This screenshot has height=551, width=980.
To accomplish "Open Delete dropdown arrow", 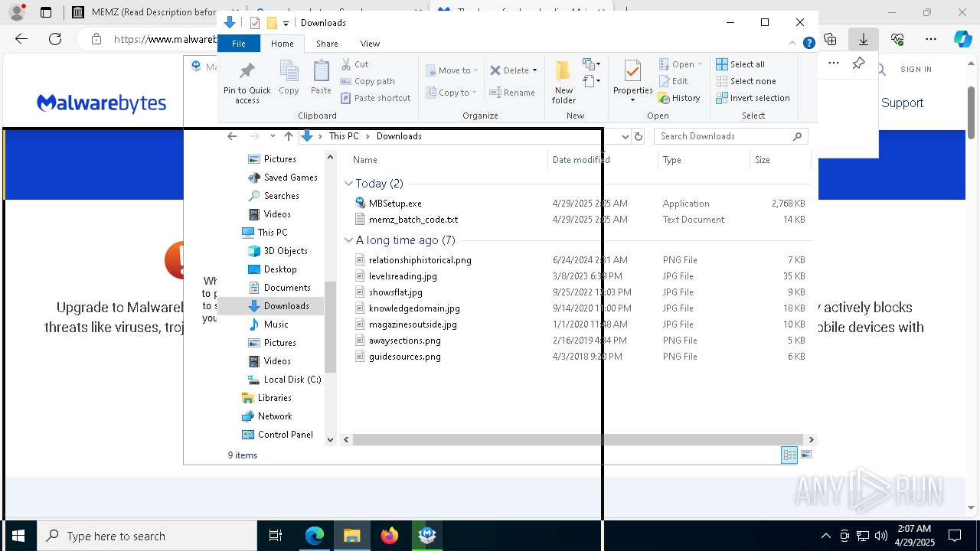I will point(534,70).
